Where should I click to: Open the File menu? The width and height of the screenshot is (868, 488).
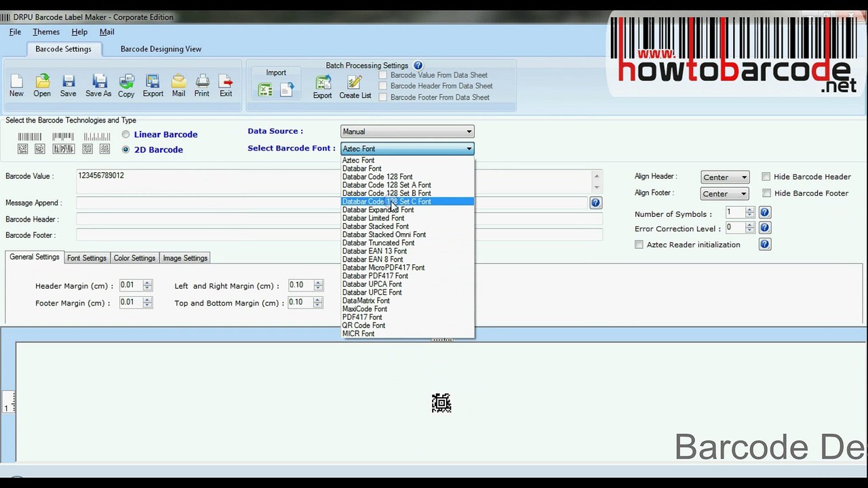(15, 32)
